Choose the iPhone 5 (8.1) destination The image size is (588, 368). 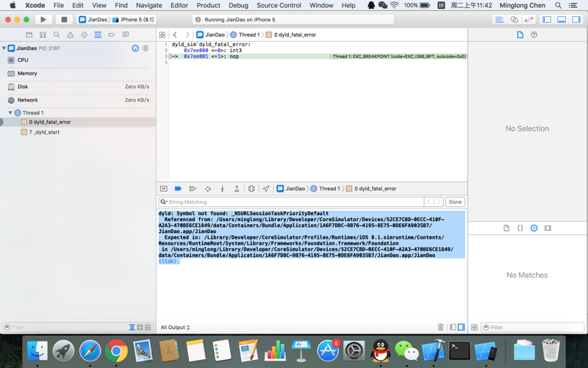pos(134,20)
